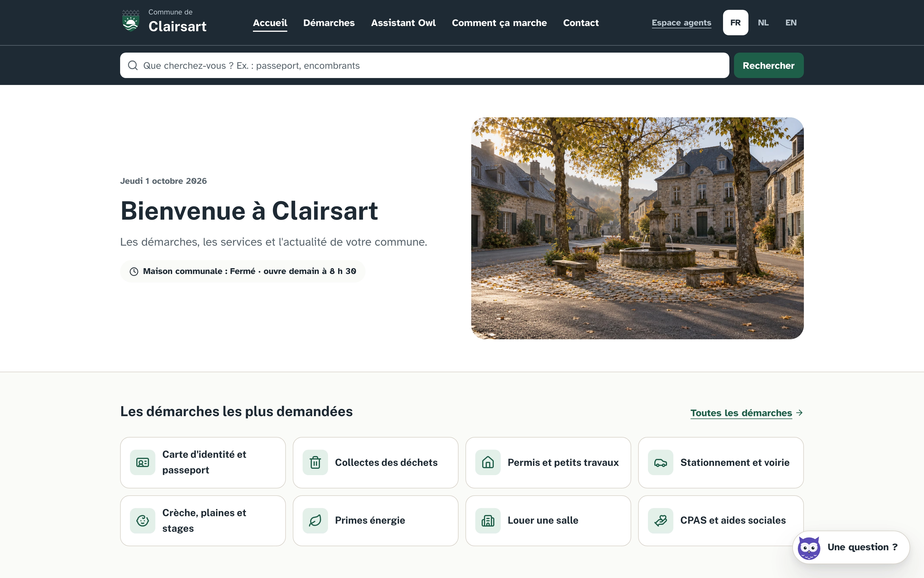Open Stationnement et voirie card
This screenshot has width=924, height=578.
(x=720, y=463)
